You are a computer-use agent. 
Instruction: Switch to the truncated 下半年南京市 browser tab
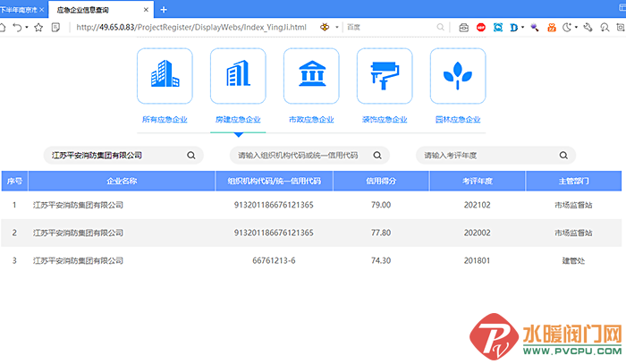19,10
